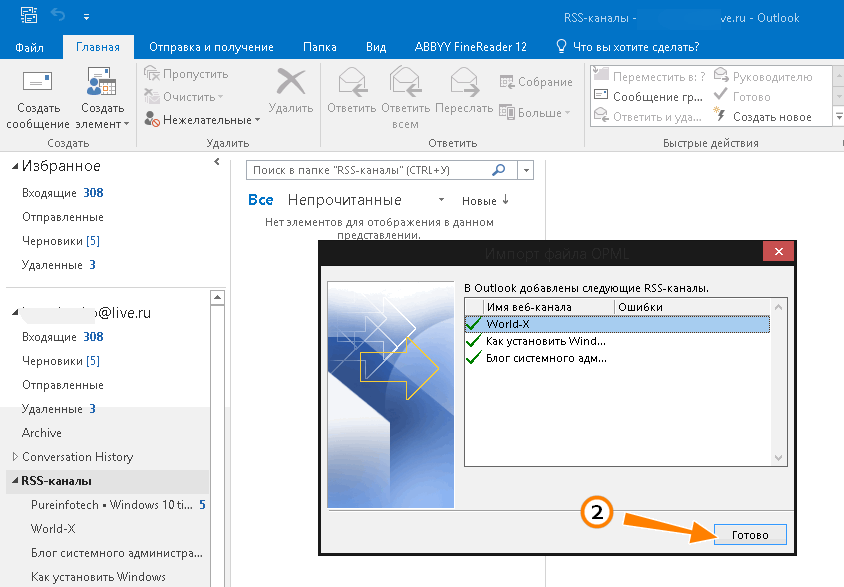Open the Отправка и получение tab
Viewport: 844px width, 587px height.
pos(211,47)
